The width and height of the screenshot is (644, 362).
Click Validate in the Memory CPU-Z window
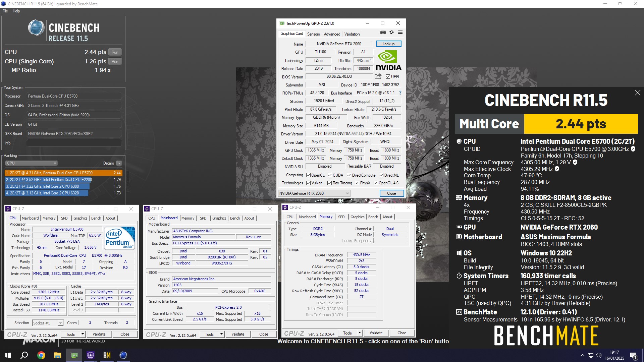click(x=376, y=333)
